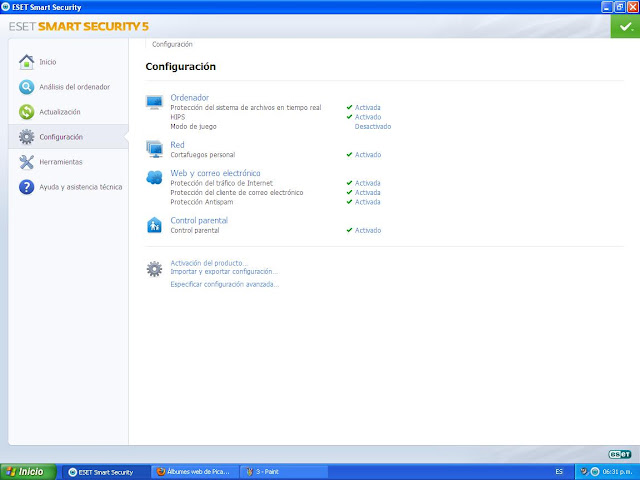
Task: Toggle Protección del tráfico de Internet status
Action: (x=368, y=183)
